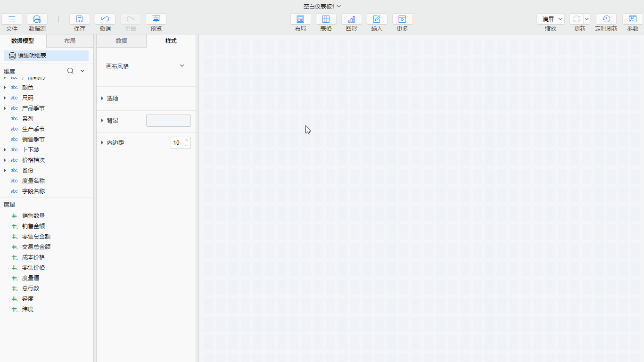Insert a 表格 table component
The image size is (644, 362).
326,19
